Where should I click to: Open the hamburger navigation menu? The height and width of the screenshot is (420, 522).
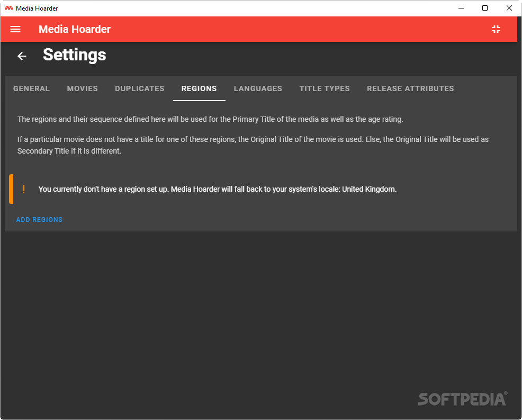pos(15,29)
